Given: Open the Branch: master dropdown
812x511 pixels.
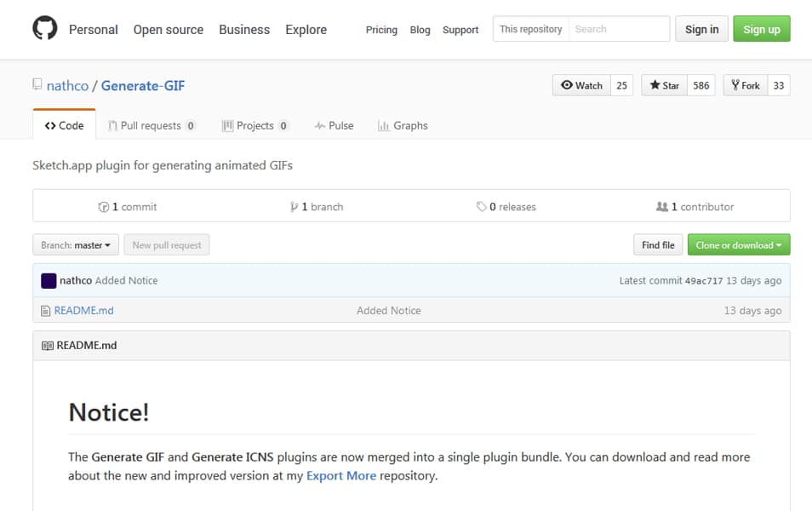Looking at the screenshot, I should point(76,245).
